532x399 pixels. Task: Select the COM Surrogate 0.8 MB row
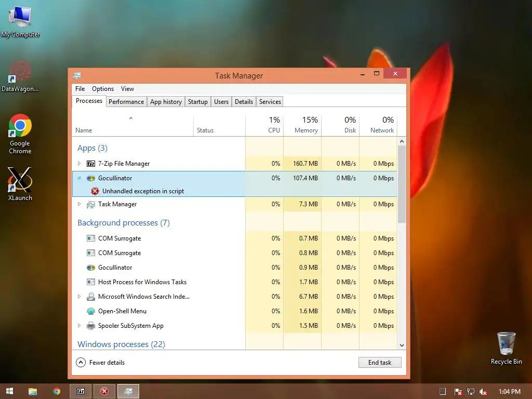(235, 253)
